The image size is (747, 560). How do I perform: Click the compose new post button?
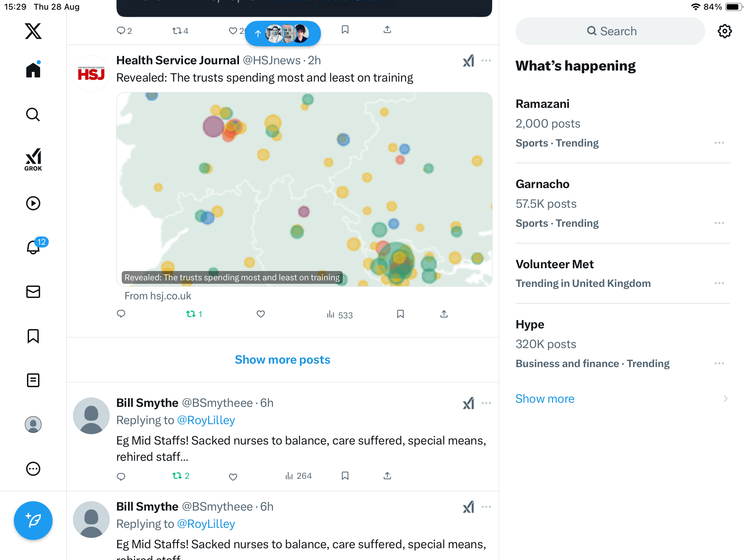(x=33, y=520)
